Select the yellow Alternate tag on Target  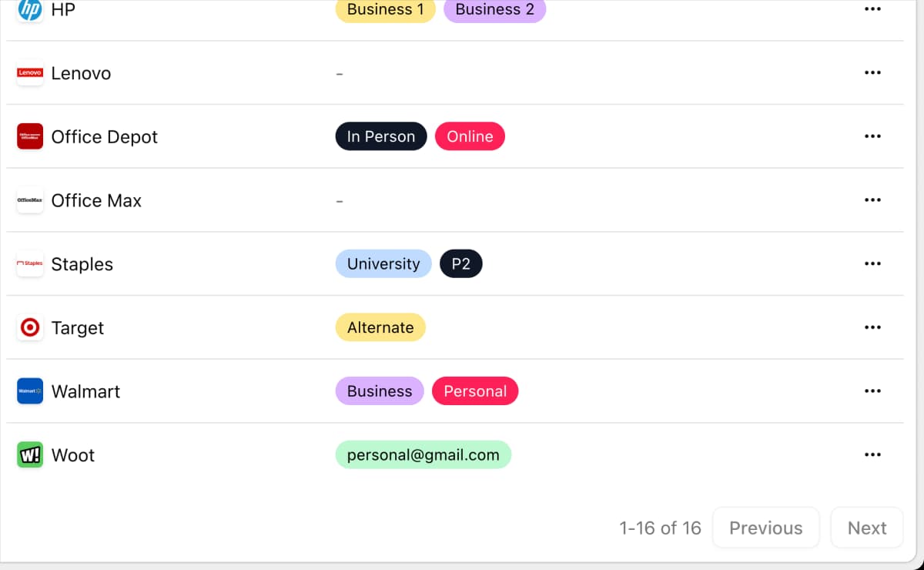(x=380, y=327)
